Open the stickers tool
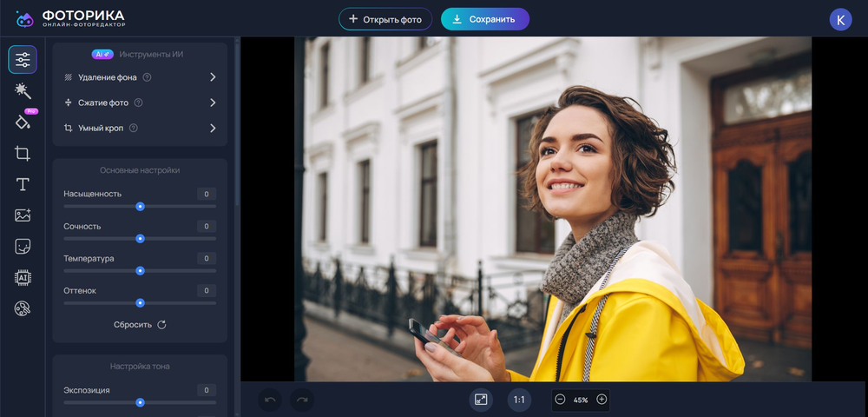868x417 pixels. (x=23, y=247)
